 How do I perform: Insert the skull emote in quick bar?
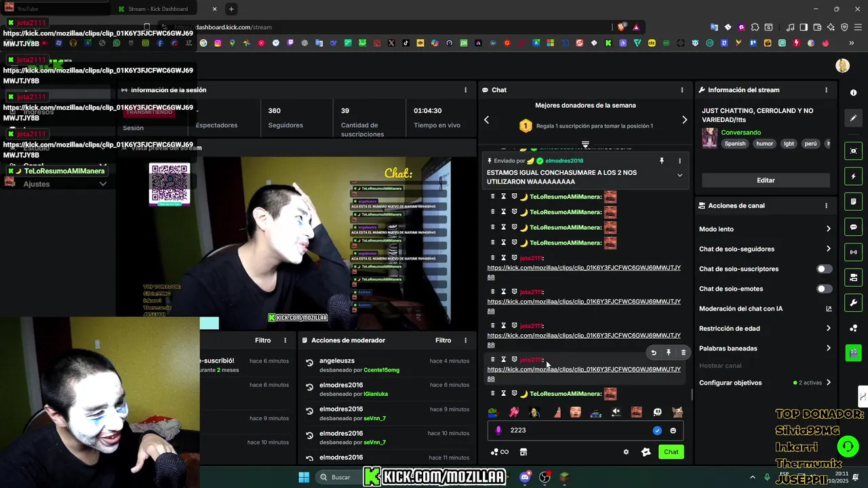(657, 411)
